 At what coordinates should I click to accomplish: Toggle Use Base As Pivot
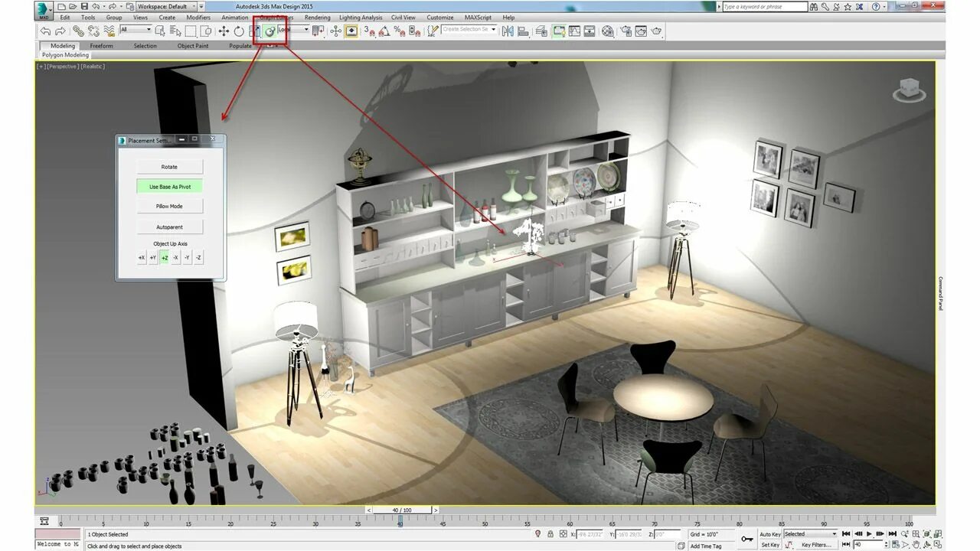click(169, 187)
